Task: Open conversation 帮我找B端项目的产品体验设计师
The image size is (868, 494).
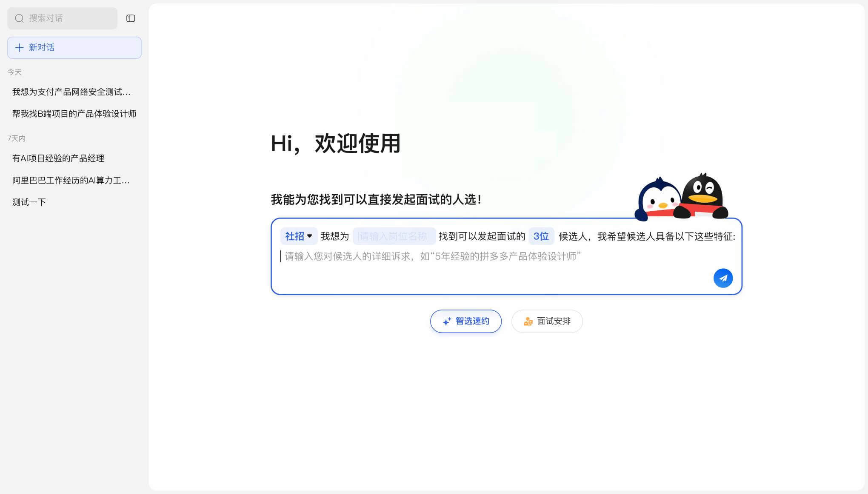Action: pos(74,114)
